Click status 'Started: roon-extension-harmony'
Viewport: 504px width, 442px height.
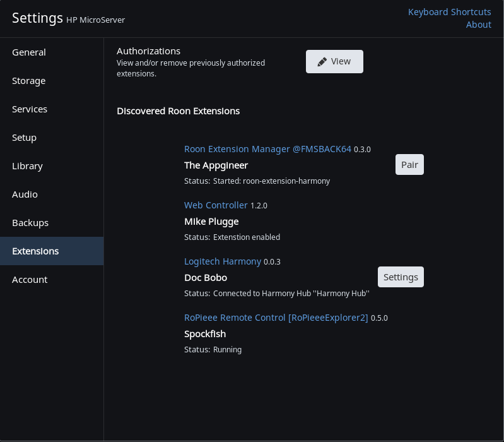point(271,181)
